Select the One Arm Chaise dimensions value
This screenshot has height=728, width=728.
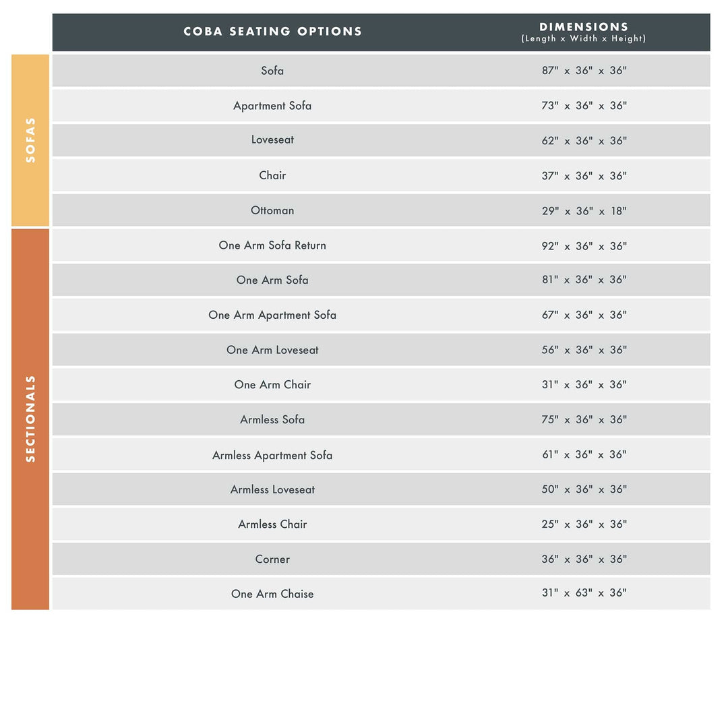click(584, 593)
